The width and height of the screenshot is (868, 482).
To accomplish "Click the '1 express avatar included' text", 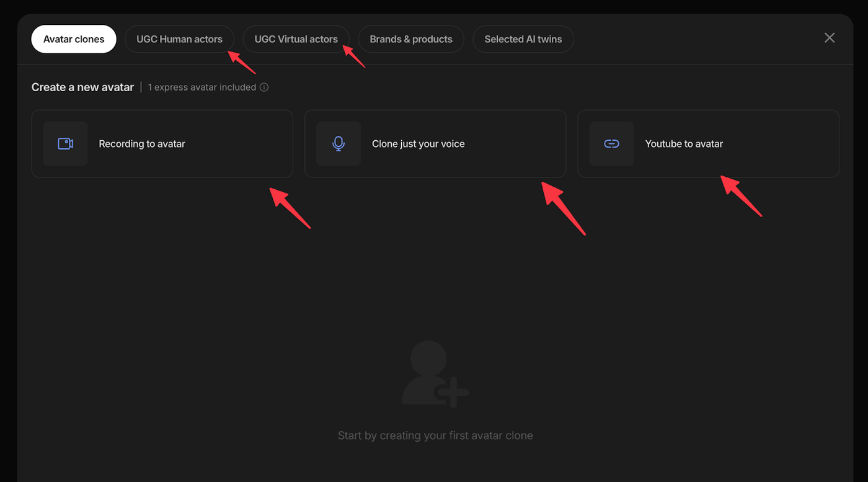I will [202, 87].
